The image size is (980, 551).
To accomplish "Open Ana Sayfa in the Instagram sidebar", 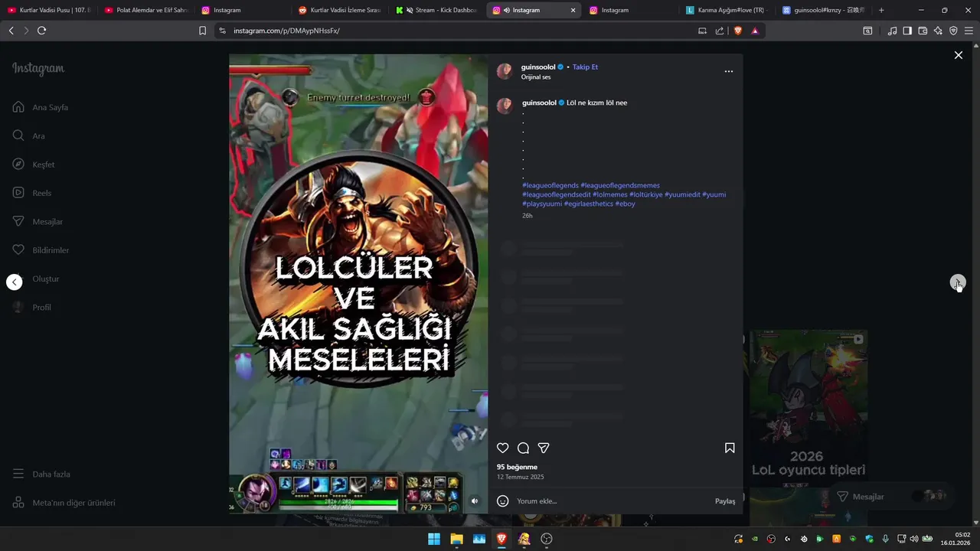I will click(41, 107).
